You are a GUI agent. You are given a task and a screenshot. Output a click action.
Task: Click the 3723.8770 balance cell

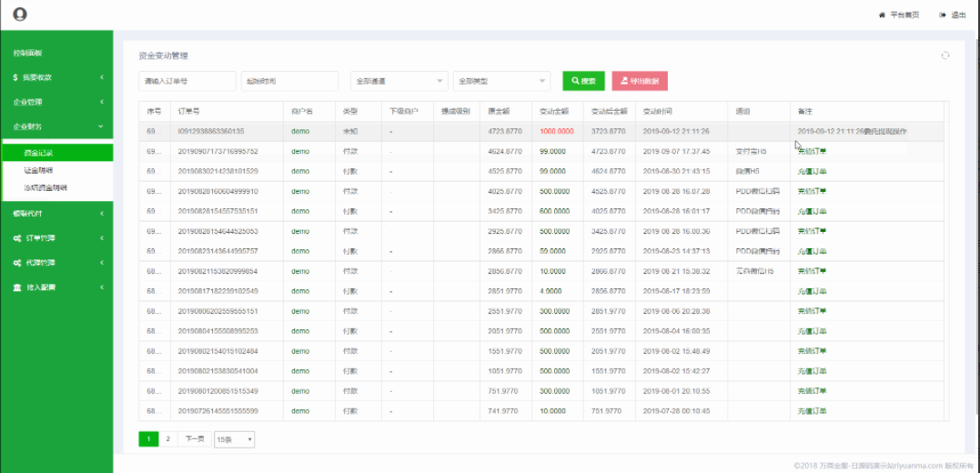point(608,131)
